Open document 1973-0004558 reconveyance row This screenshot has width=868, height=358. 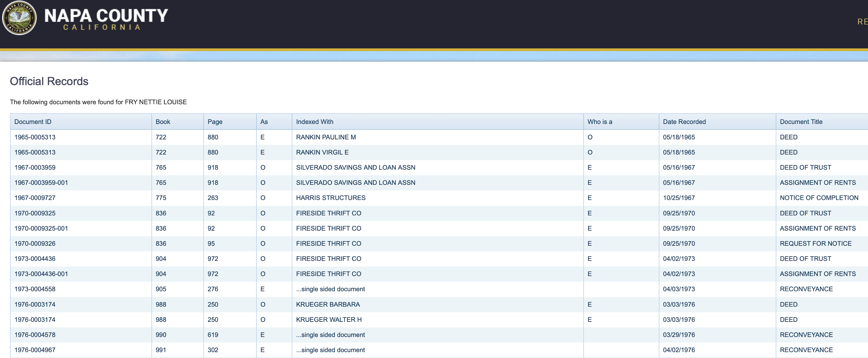(x=35, y=289)
